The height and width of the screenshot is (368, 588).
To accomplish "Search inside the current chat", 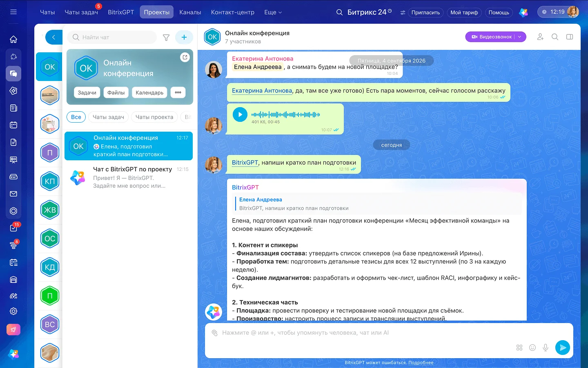I will click(x=555, y=37).
